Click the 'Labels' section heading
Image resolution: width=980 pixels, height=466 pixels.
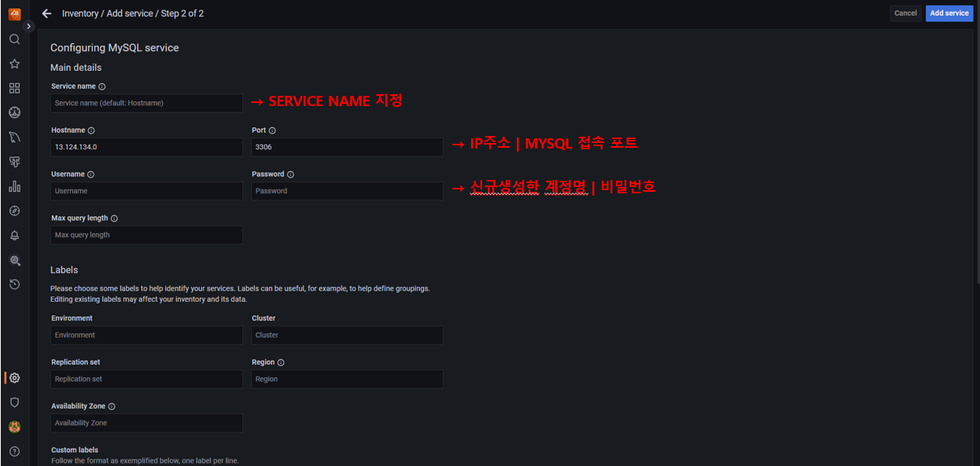pos(64,270)
